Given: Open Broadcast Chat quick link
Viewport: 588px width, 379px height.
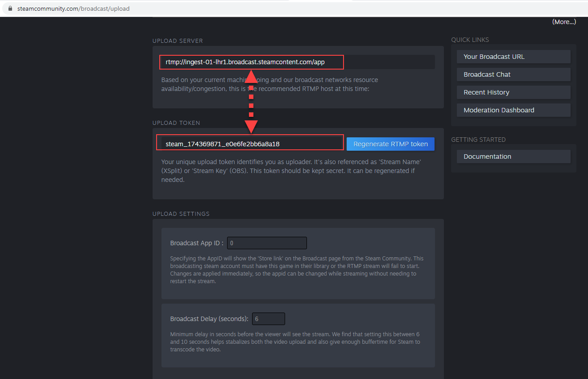Looking at the screenshot, I should 513,74.
